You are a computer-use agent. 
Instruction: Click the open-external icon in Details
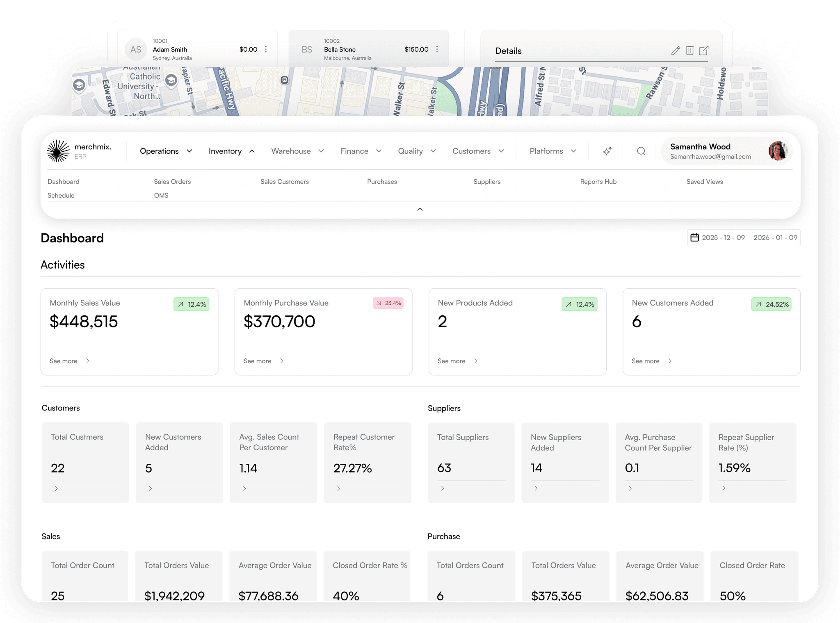coord(704,50)
